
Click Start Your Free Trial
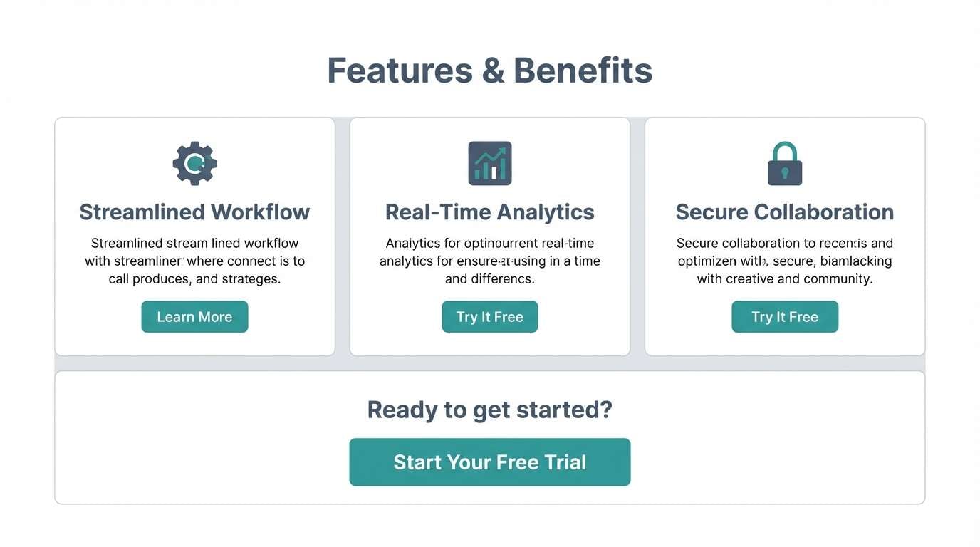coord(489,462)
